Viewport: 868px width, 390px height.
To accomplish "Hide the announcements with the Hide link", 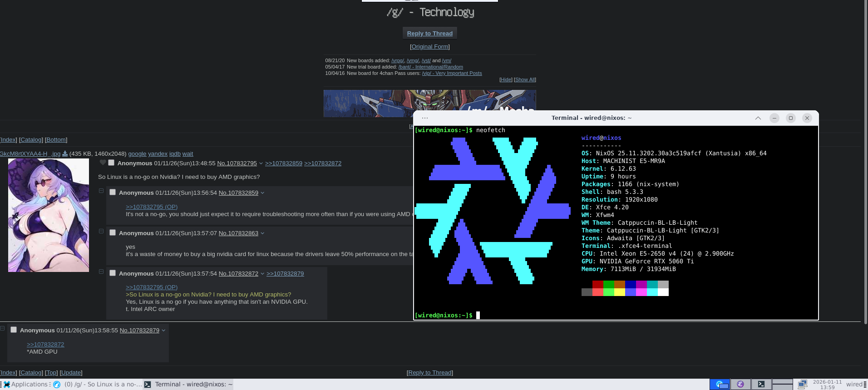I will (506, 79).
